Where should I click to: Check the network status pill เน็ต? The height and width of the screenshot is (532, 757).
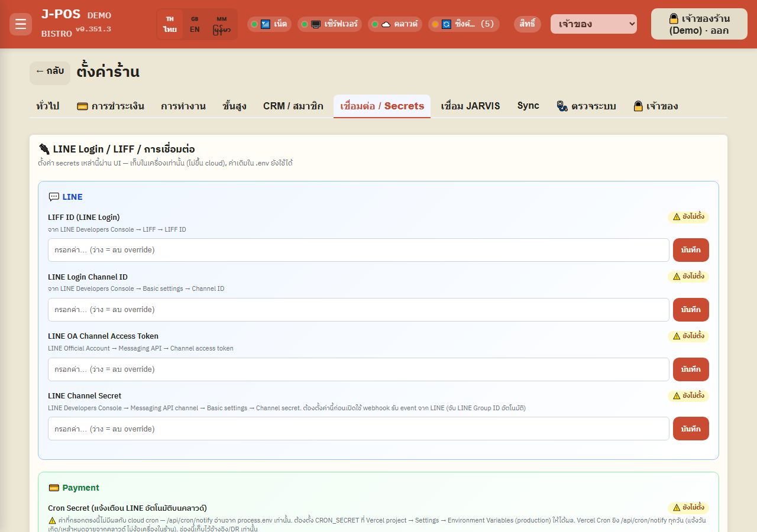pyautogui.click(x=269, y=24)
